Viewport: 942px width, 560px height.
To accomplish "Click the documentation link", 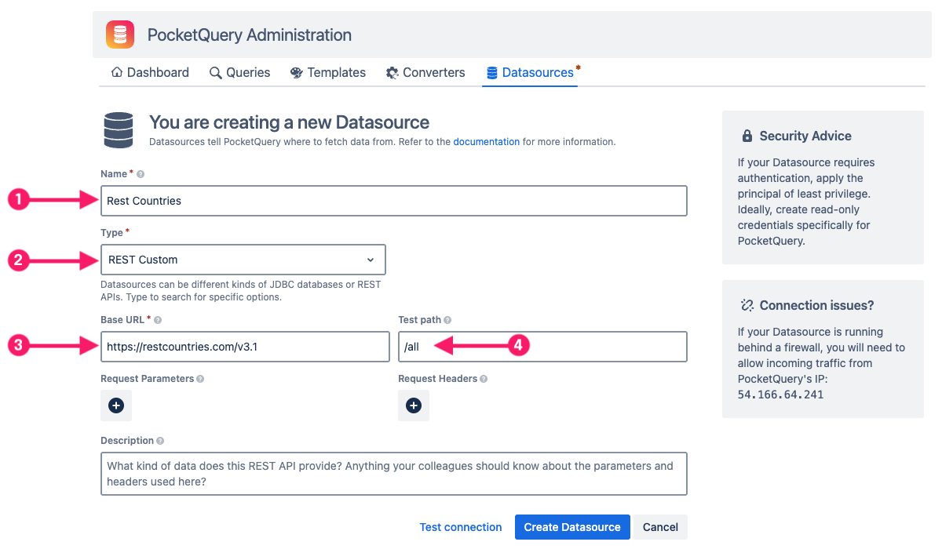I will [x=486, y=142].
